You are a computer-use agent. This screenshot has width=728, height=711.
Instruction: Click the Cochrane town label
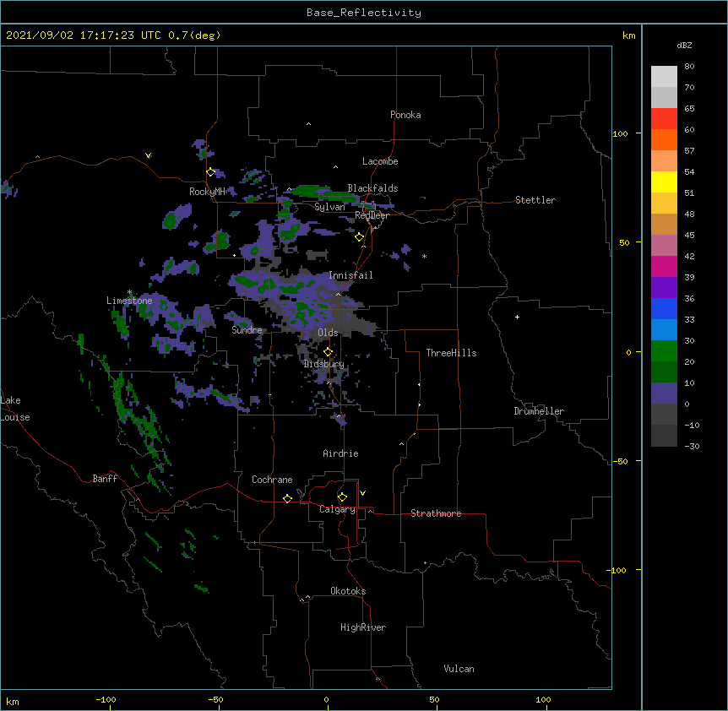click(x=272, y=480)
